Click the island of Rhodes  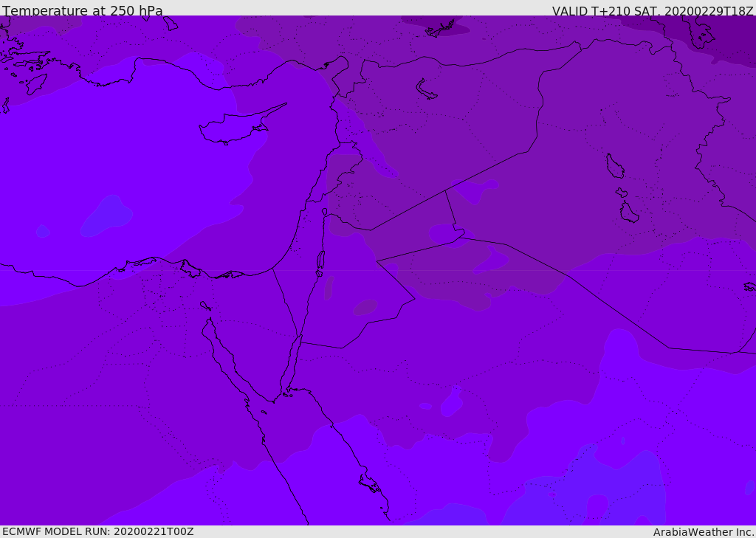point(36,84)
